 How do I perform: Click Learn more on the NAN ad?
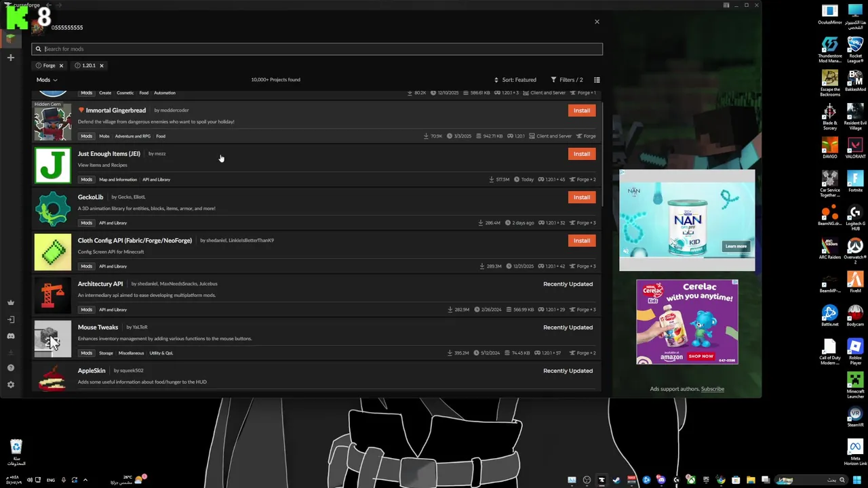tap(736, 246)
